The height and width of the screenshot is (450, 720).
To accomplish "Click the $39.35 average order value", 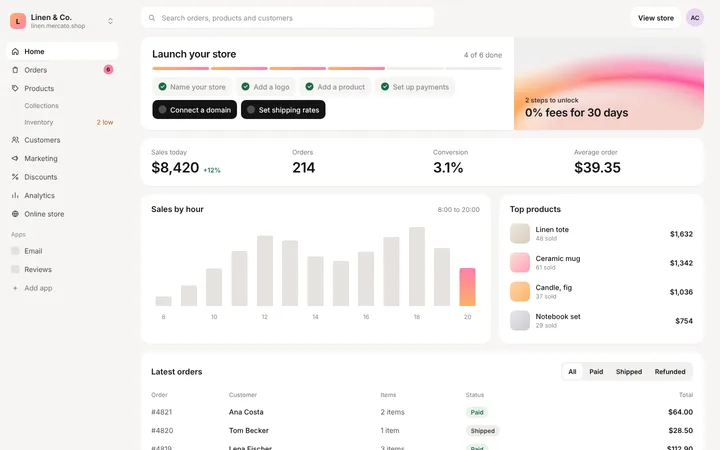I will (597, 168).
